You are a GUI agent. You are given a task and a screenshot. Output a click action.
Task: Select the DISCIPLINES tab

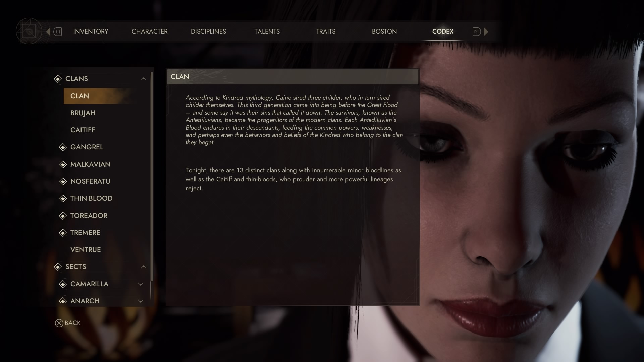[x=208, y=31]
